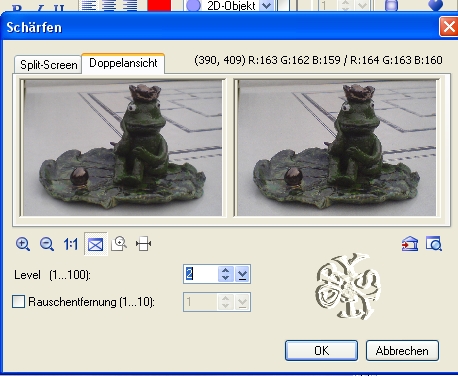Click the left original frog preview
The height and width of the screenshot is (376, 458).
[x=123, y=148]
